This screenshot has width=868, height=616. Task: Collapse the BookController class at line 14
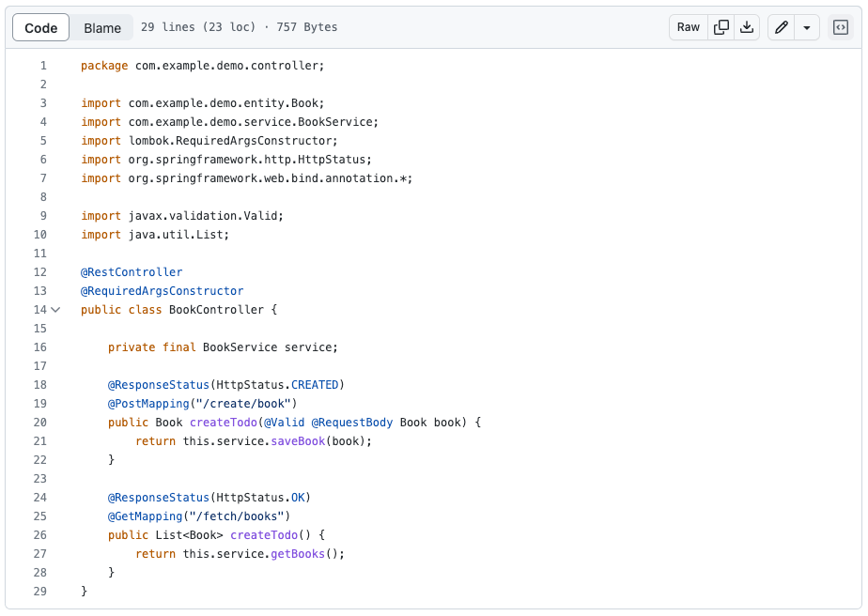click(x=56, y=310)
